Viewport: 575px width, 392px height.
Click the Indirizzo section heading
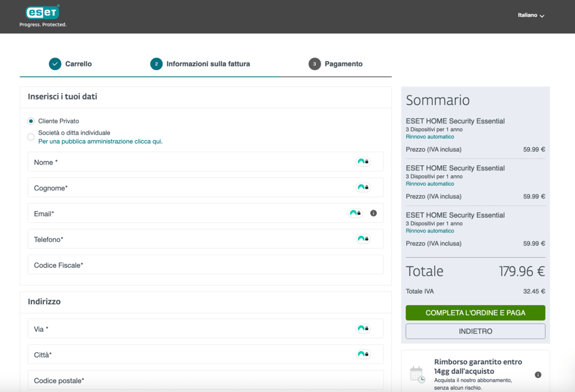(44, 302)
